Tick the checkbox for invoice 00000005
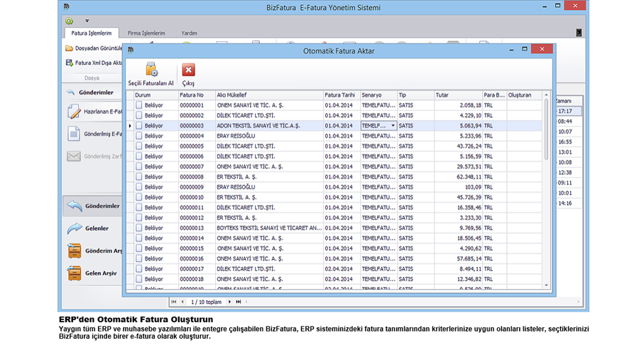The image size is (644, 350). 139,146
